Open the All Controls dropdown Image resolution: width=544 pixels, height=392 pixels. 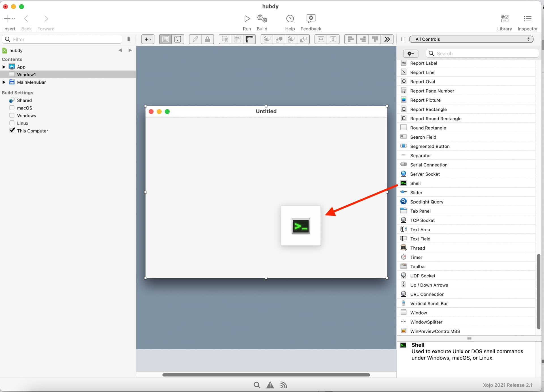click(x=471, y=39)
